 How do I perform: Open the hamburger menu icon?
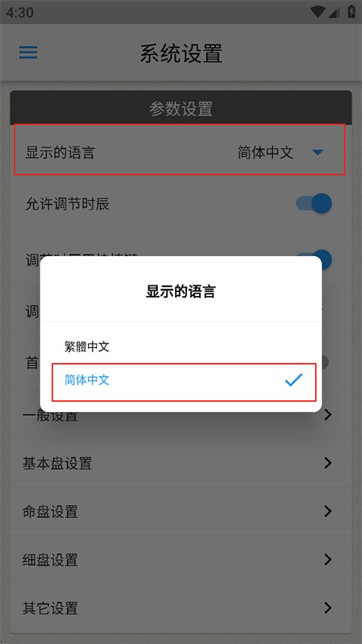click(29, 52)
